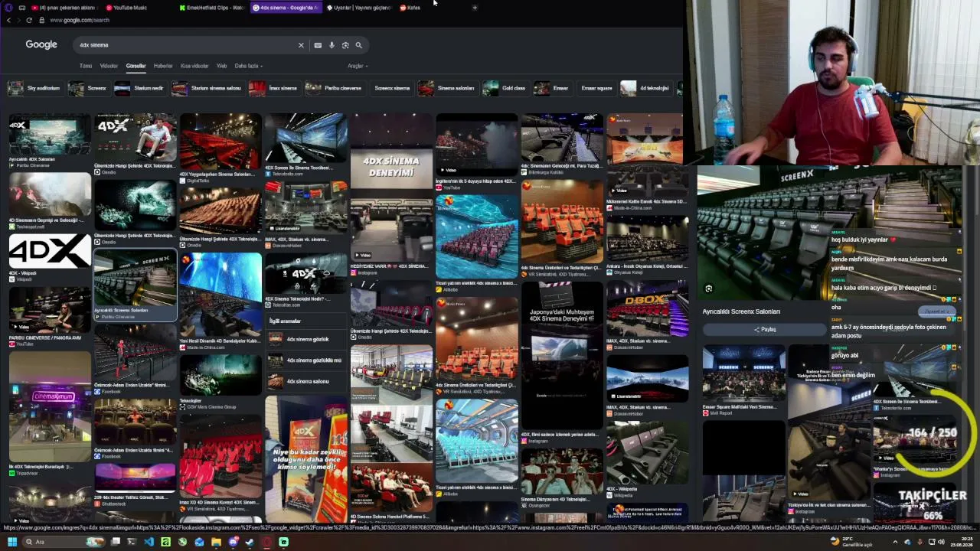Launch Visual Studio Code from the taskbar

[x=149, y=542]
